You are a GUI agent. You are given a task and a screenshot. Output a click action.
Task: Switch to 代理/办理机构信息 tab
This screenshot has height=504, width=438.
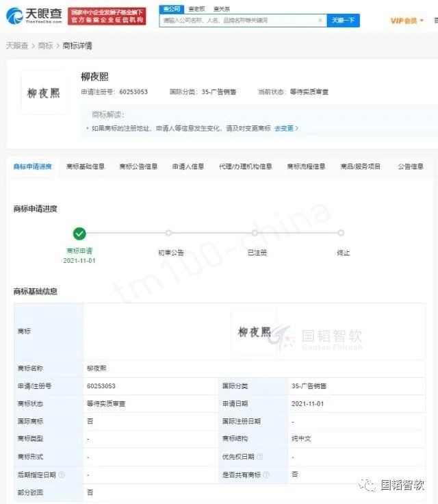246,166
